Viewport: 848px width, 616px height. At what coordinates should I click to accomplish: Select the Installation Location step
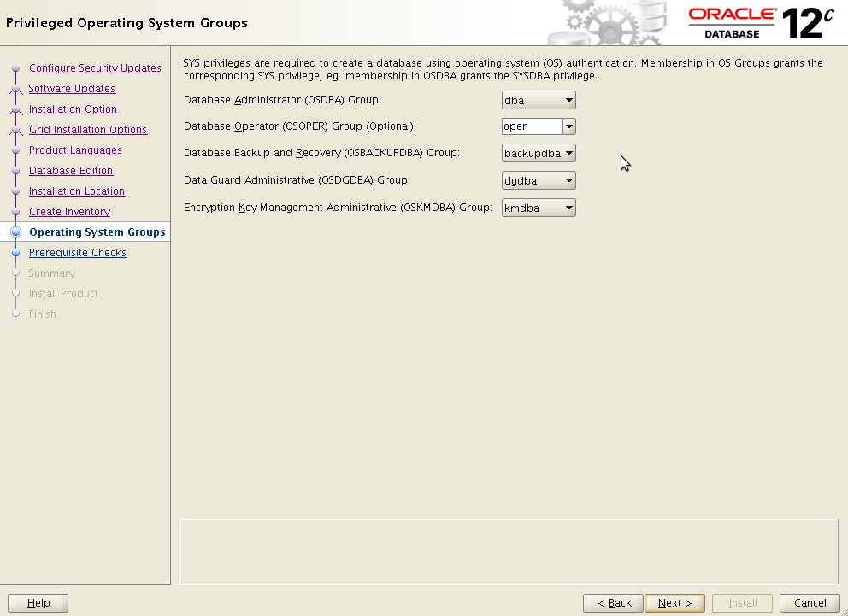[x=77, y=191]
